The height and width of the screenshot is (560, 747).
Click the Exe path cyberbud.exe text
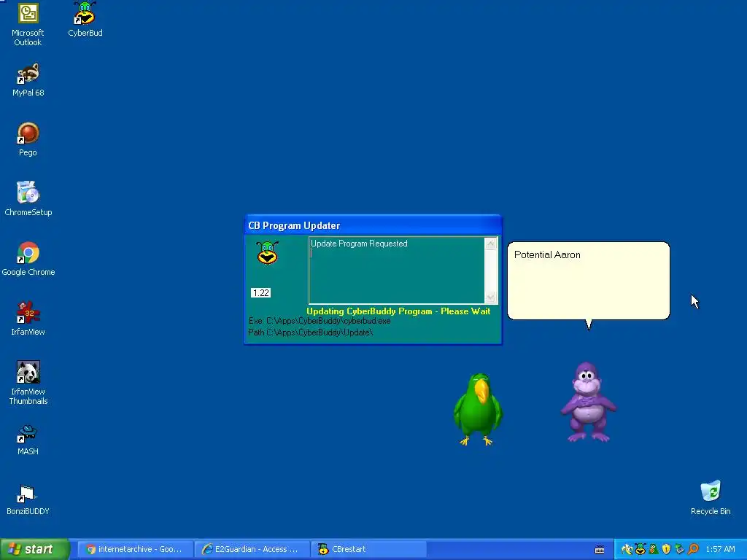(x=320, y=321)
